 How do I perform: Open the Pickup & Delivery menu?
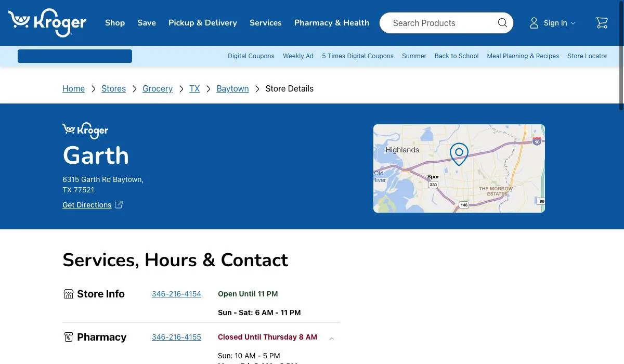click(203, 23)
